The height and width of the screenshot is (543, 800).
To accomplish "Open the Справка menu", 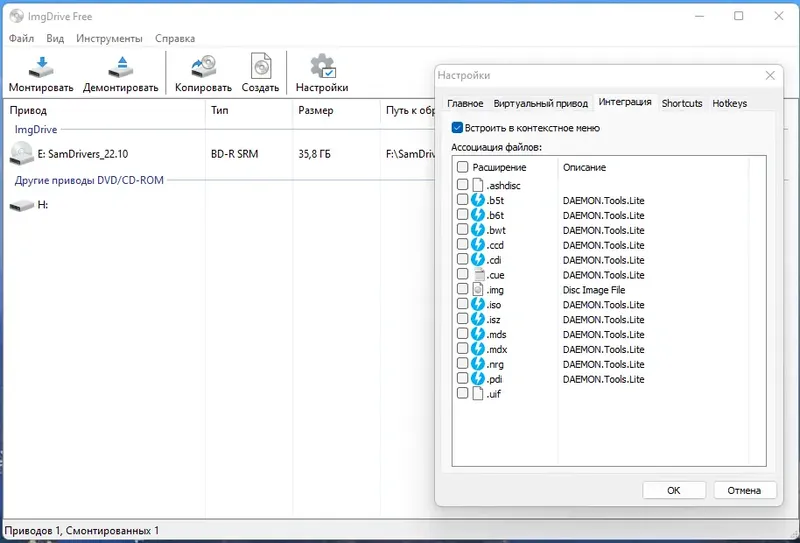I will [x=175, y=38].
